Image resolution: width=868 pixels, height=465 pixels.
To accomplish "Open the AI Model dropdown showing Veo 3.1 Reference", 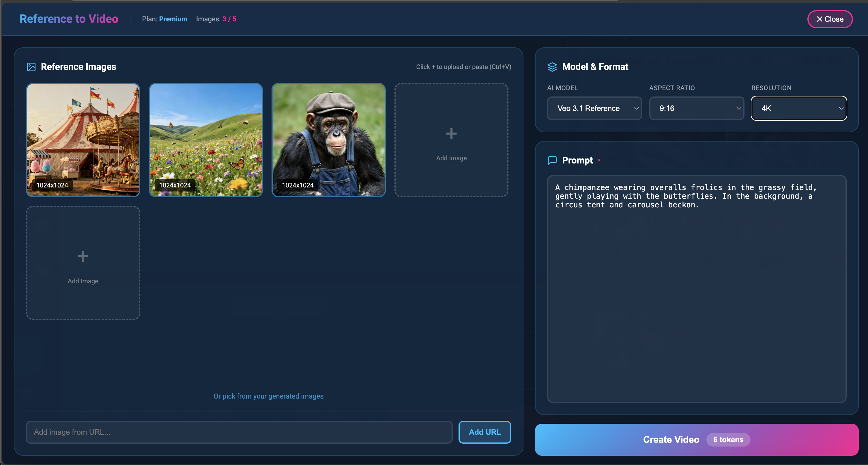I will pyautogui.click(x=594, y=108).
